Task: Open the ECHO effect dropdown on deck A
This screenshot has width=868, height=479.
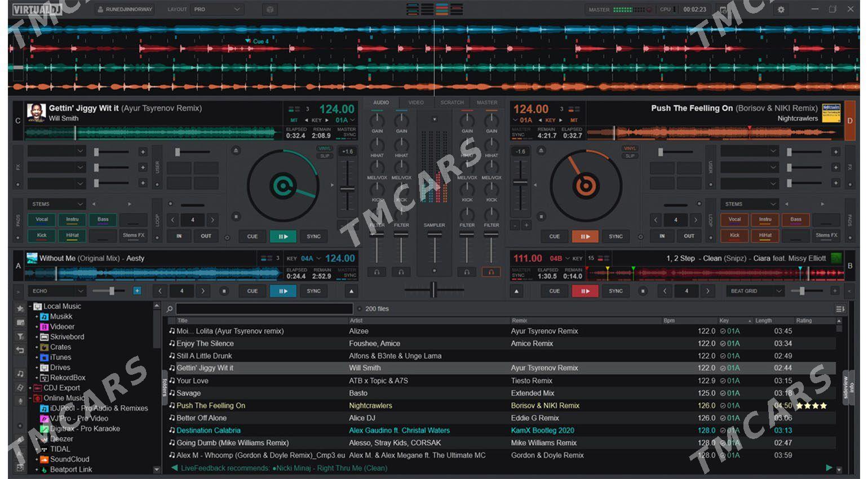Action: tap(57, 291)
